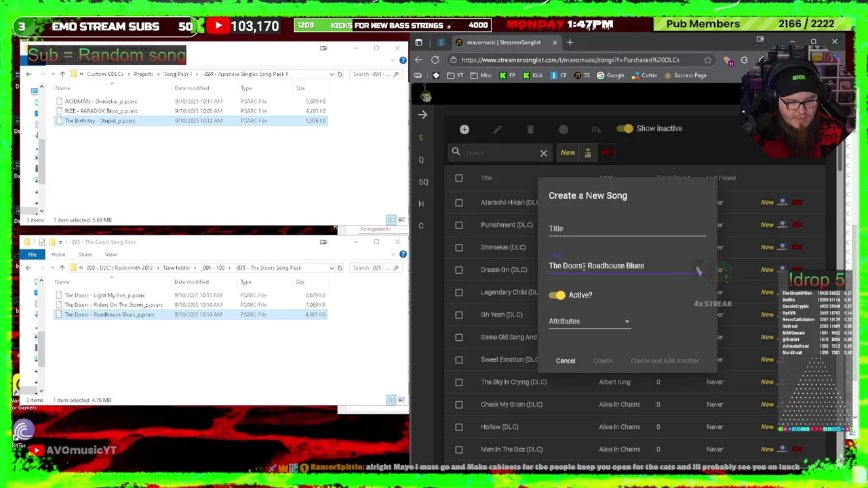868x488 pixels.
Task: Check the Hollow (DLC) row checkbox
Action: 459,427
